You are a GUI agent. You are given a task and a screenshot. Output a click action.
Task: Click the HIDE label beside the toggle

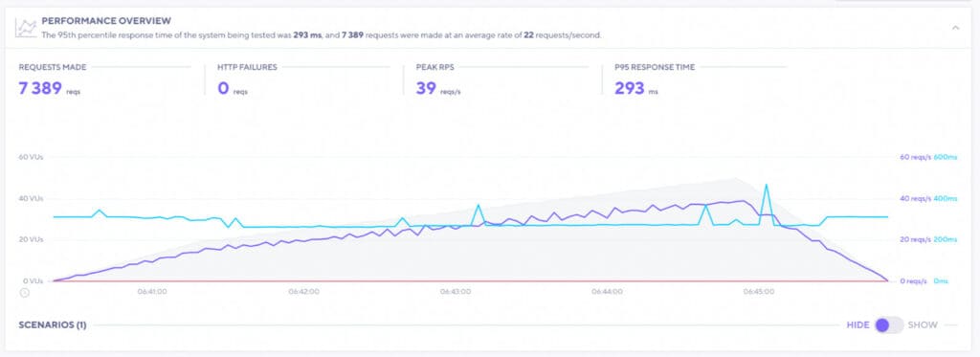(x=858, y=325)
